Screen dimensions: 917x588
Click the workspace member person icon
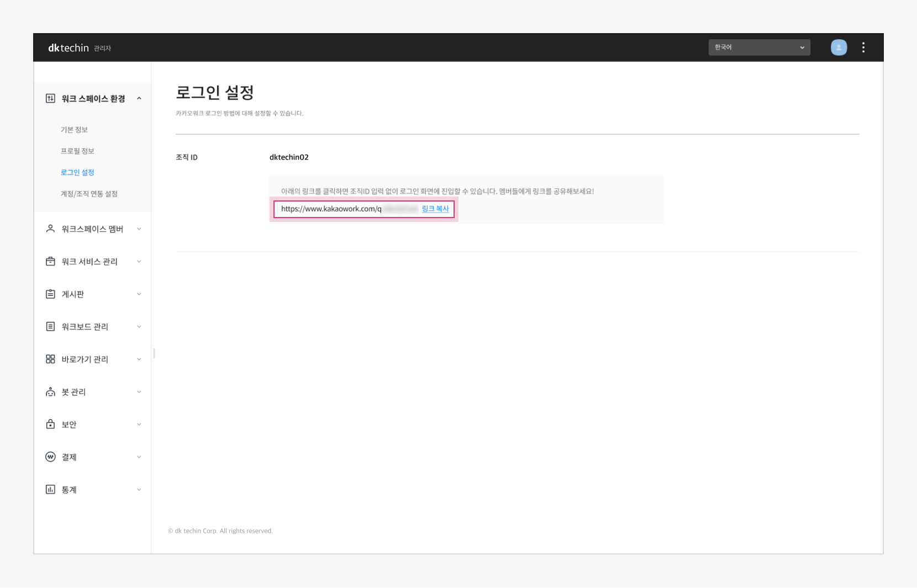coord(50,229)
